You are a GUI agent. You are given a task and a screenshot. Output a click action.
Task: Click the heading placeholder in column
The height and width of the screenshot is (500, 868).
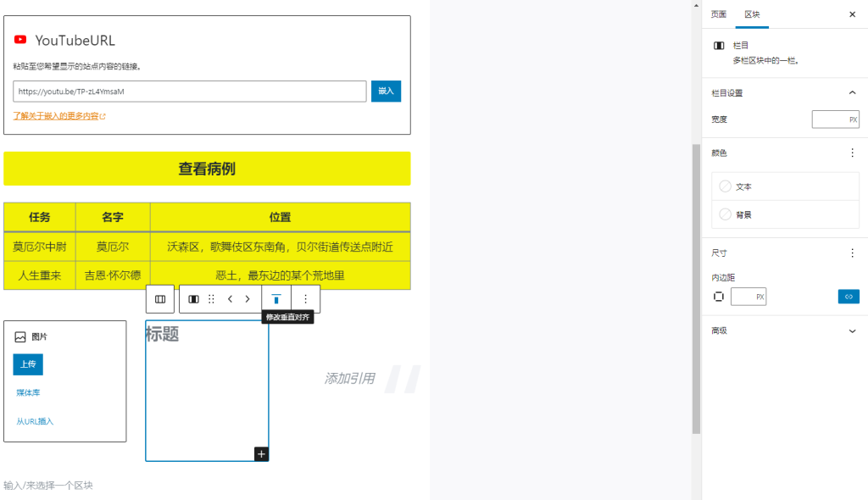pos(162,334)
